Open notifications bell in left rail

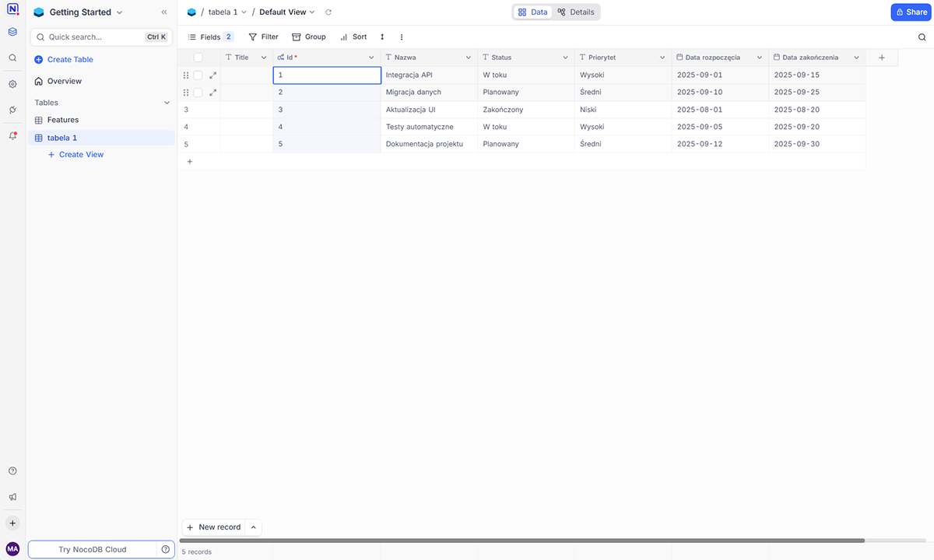pos(12,135)
